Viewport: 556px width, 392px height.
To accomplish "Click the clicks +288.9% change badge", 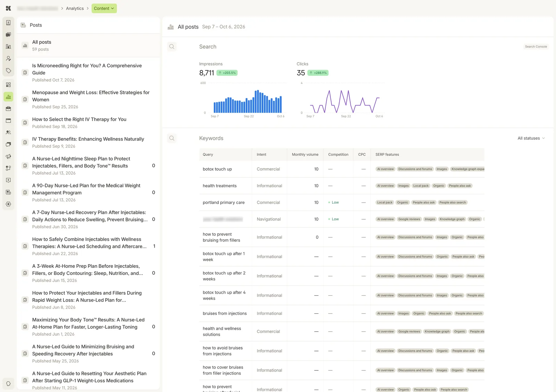I will (x=318, y=73).
